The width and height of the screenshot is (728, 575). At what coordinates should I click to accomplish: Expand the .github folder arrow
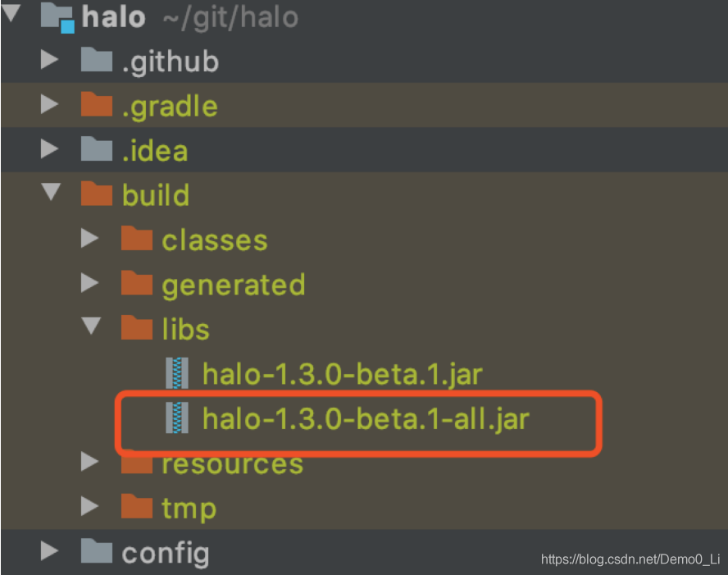pyautogui.click(x=49, y=60)
